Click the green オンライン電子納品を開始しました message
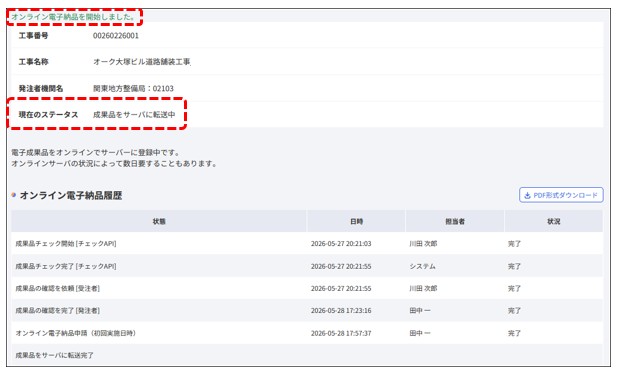This screenshot has height=374, width=617. tap(73, 17)
